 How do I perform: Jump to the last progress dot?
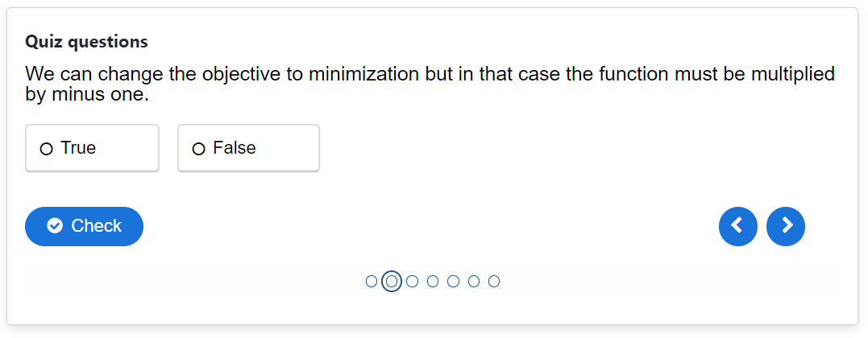pos(494,282)
